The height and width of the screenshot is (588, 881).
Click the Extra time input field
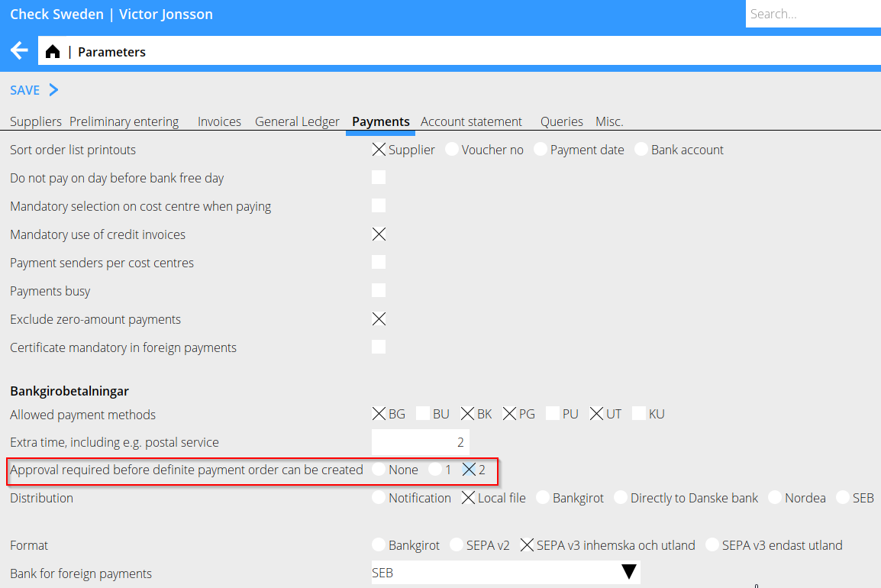420,442
